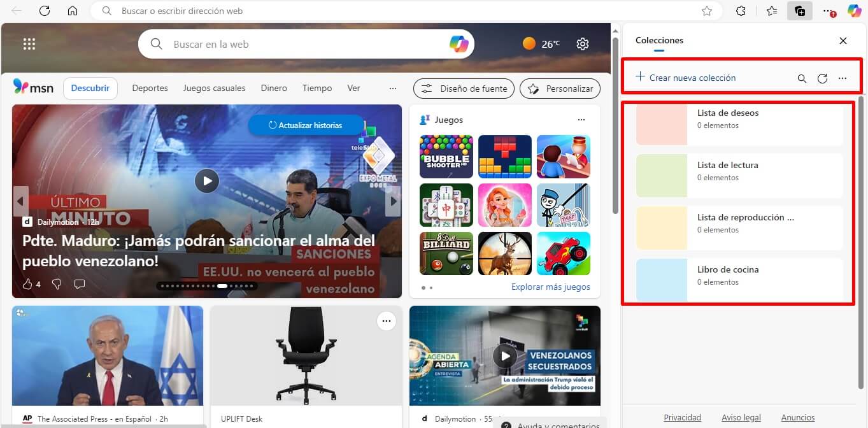Open Explorar más juegos link
The image size is (868, 428).
(x=551, y=287)
